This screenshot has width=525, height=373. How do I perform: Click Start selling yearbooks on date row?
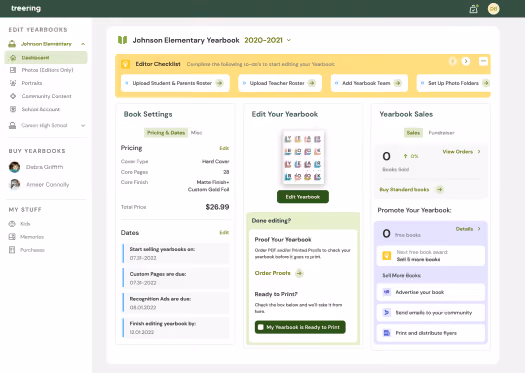[x=176, y=253]
